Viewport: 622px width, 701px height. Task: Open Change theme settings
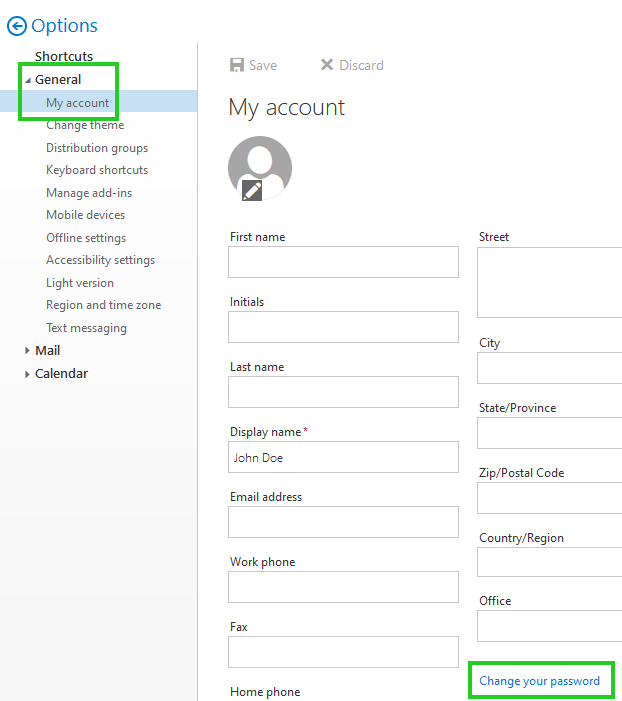point(85,125)
